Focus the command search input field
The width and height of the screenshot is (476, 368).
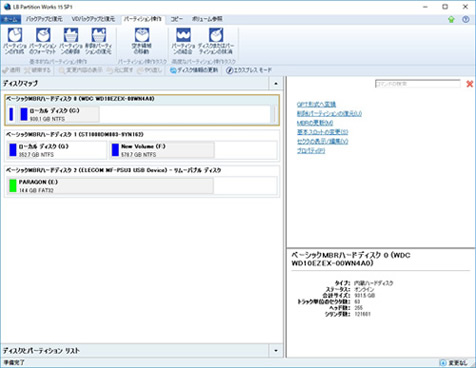418,84
